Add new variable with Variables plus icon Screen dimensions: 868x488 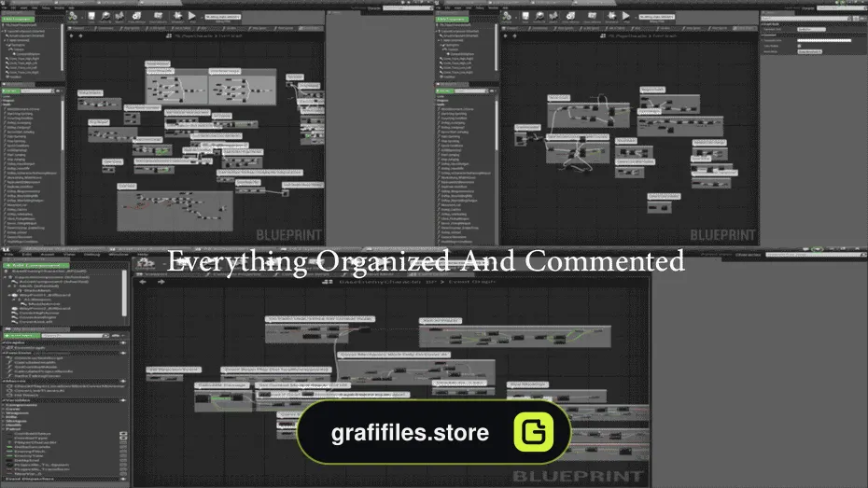pos(123,400)
